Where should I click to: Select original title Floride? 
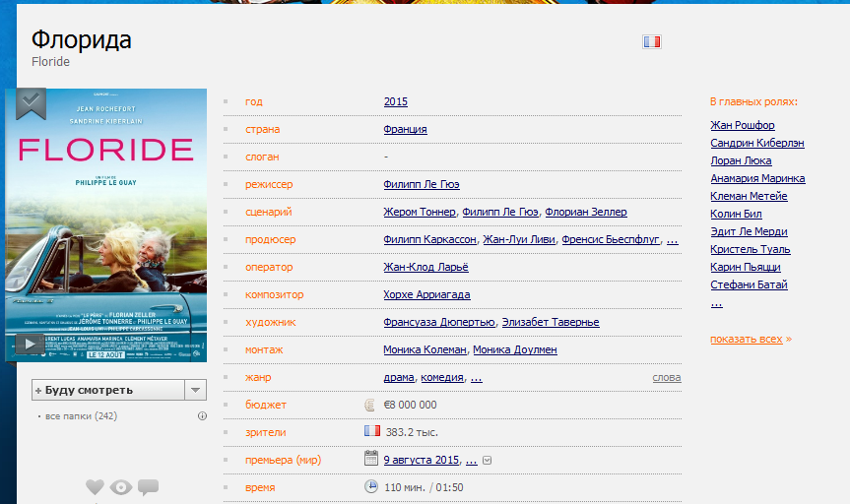[x=50, y=62]
